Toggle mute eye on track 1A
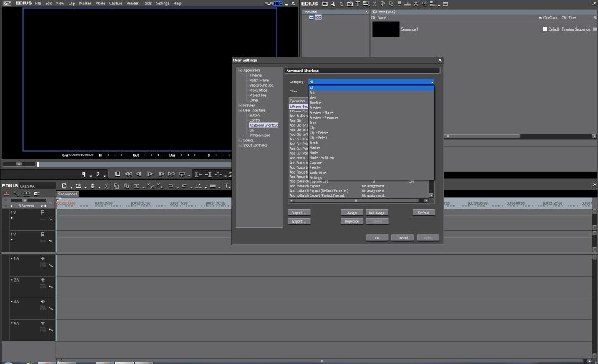This screenshot has height=364, width=598. coord(42,258)
